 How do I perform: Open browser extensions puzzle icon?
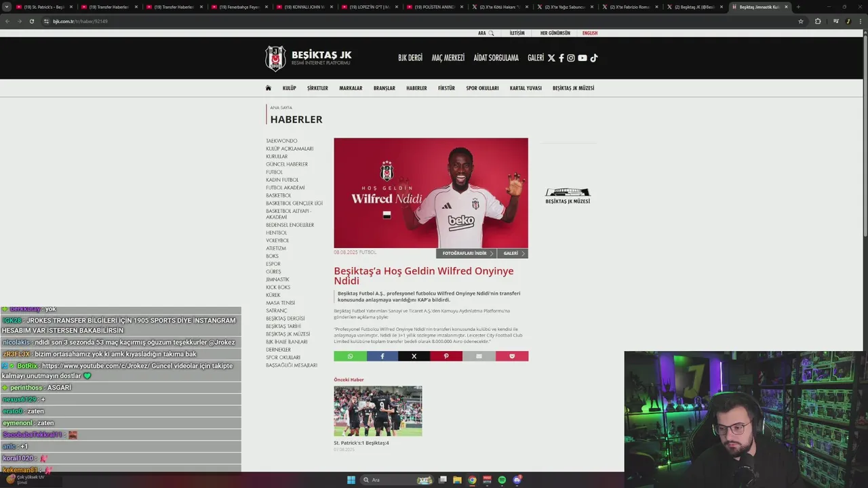(x=818, y=21)
